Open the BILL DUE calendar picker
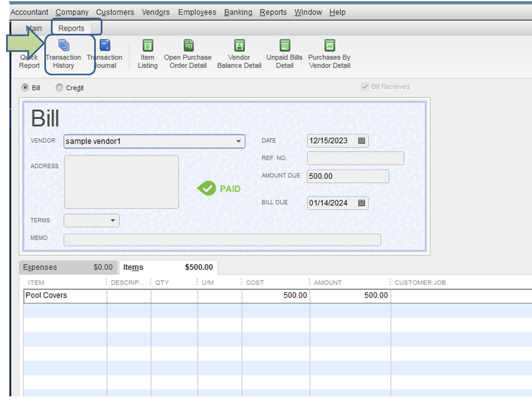This screenshot has width=532, height=408. tap(361, 203)
